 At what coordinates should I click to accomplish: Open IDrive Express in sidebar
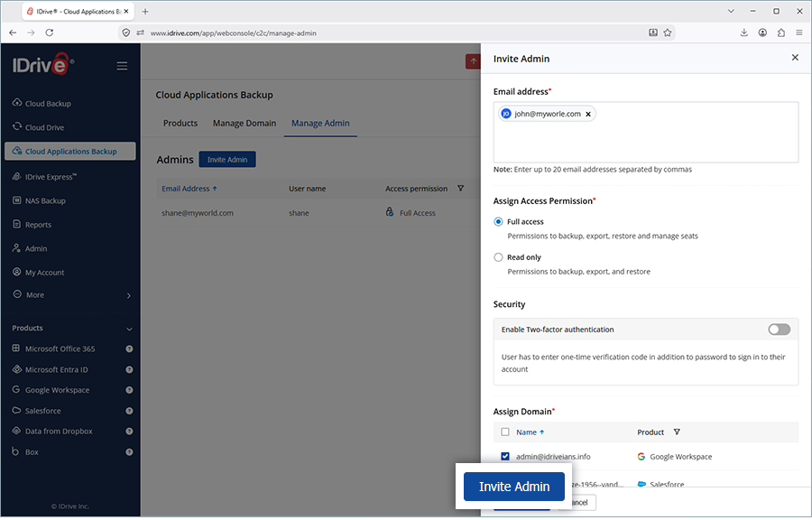click(x=44, y=177)
